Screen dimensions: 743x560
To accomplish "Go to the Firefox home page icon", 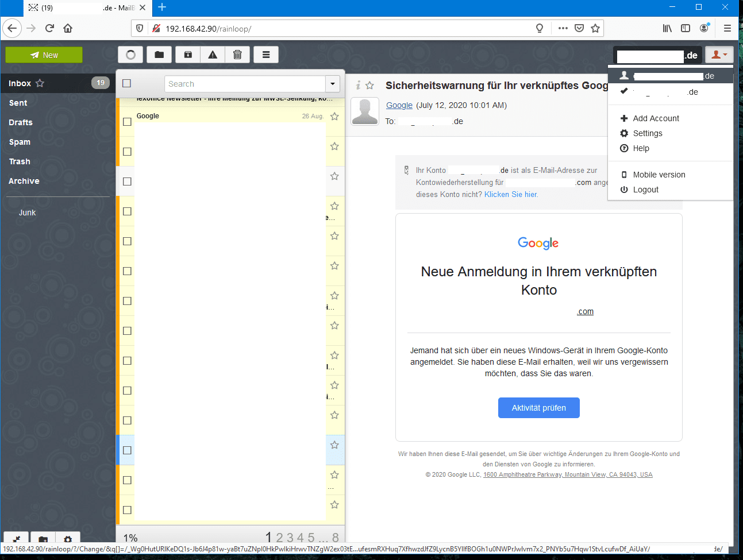I will pyautogui.click(x=68, y=28).
